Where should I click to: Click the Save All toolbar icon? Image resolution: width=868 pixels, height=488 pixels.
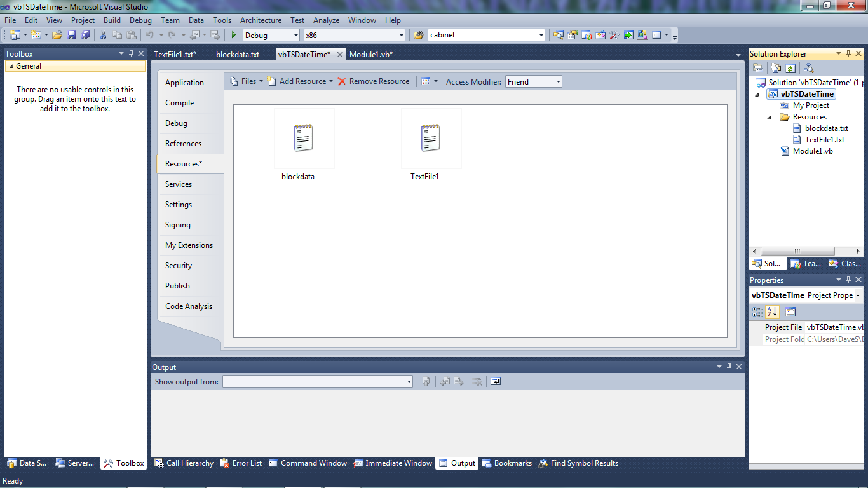pyautogui.click(x=85, y=36)
